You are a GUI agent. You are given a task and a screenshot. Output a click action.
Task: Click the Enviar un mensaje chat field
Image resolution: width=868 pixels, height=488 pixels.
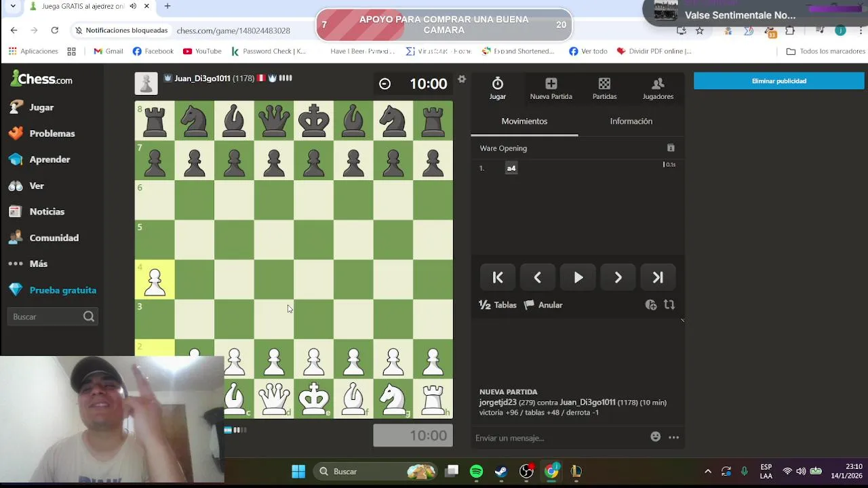[559, 438]
